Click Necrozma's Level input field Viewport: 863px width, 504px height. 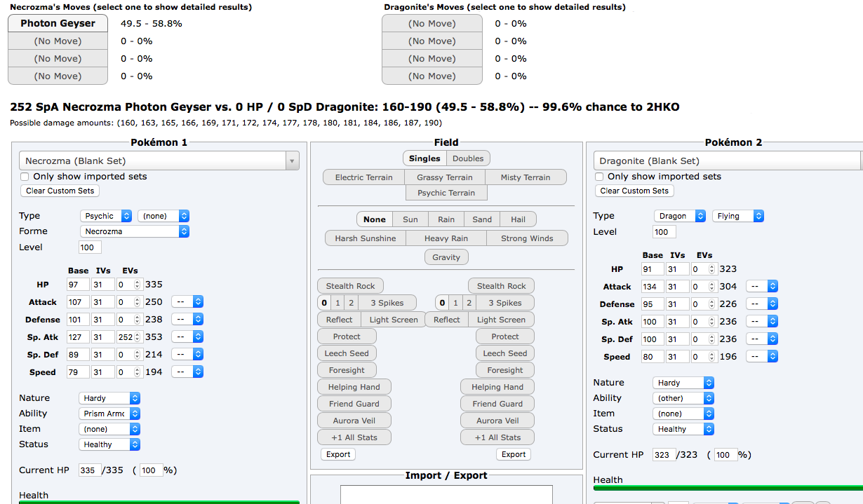[x=91, y=247]
